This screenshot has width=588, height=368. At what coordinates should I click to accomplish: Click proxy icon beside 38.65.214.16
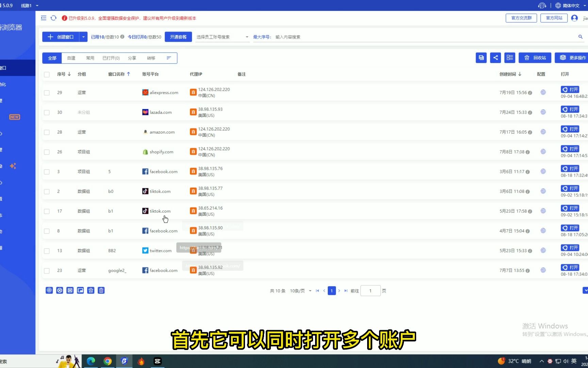pos(193,211)
